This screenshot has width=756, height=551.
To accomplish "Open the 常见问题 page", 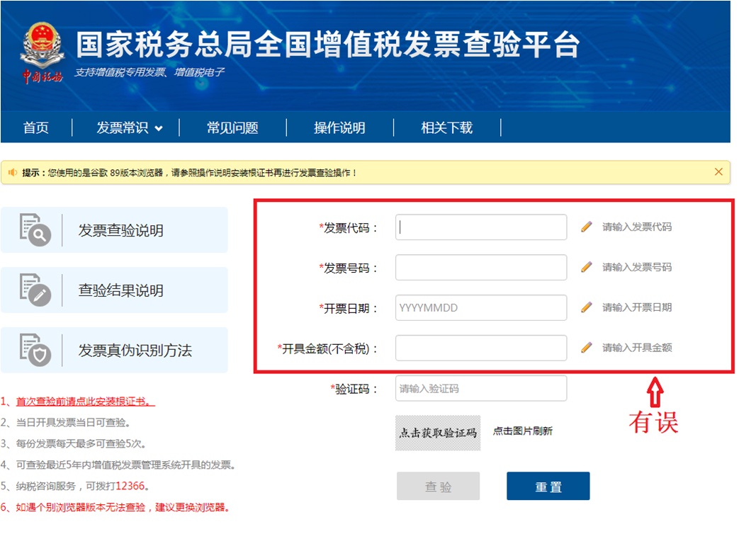I will tap(233, 128).
